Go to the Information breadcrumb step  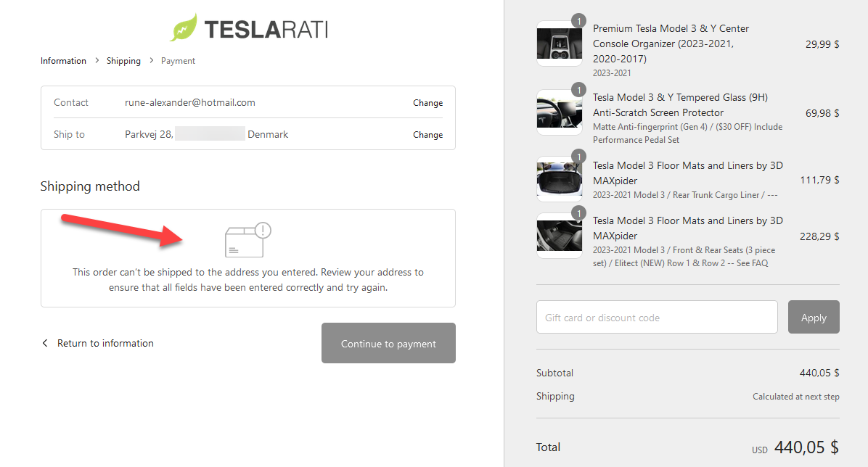click(x=63, y=61)
